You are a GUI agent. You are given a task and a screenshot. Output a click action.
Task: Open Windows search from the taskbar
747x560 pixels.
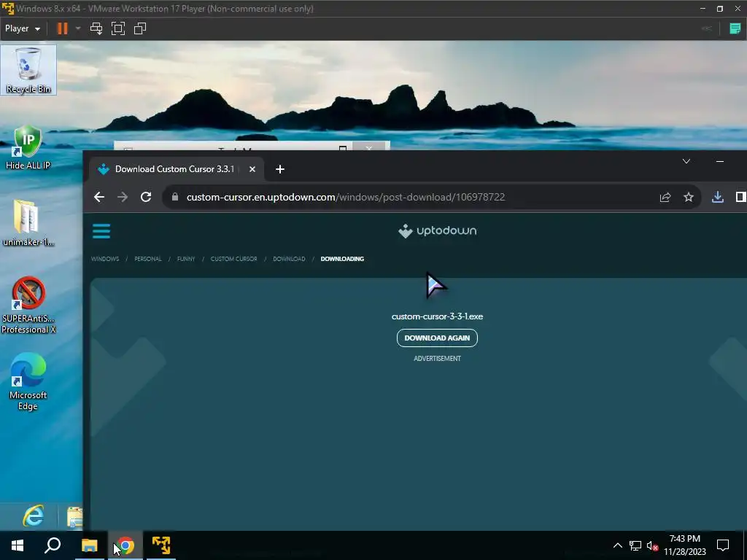point(53,545)
